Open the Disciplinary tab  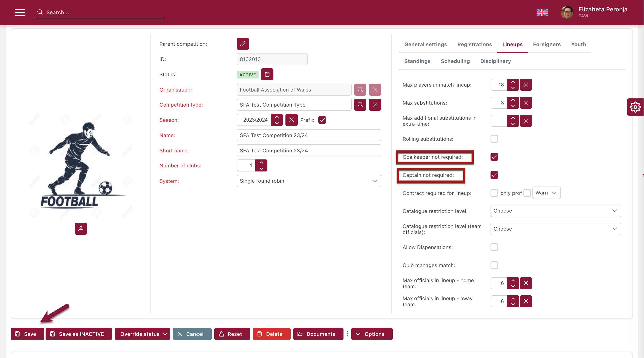click(x=495, y=61)
